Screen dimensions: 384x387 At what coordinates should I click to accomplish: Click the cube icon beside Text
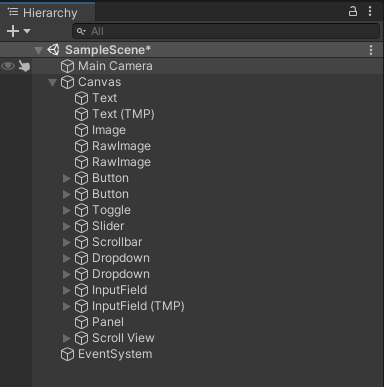(81, 98)
